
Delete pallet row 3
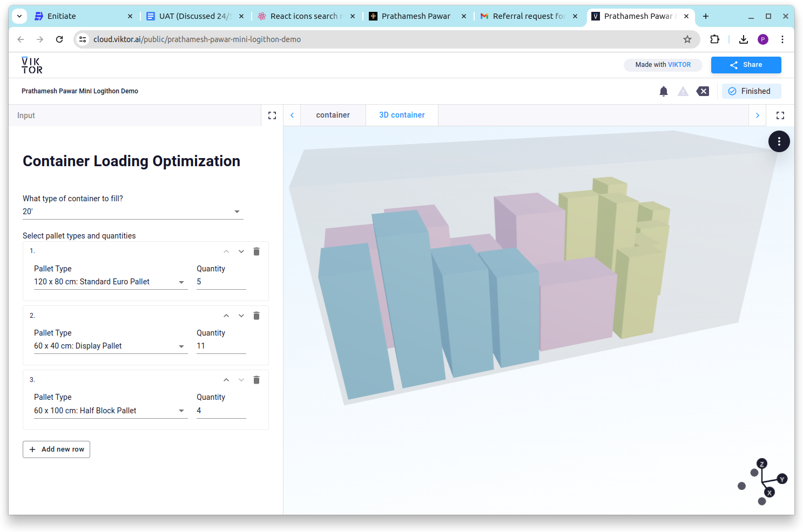[x=257, y=380]
